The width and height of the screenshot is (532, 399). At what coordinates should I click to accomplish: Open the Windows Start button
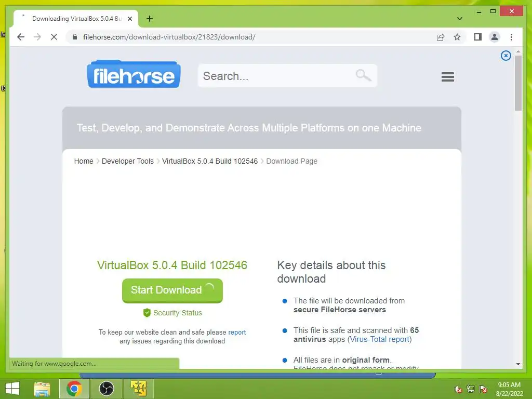[x=12, y=389]
